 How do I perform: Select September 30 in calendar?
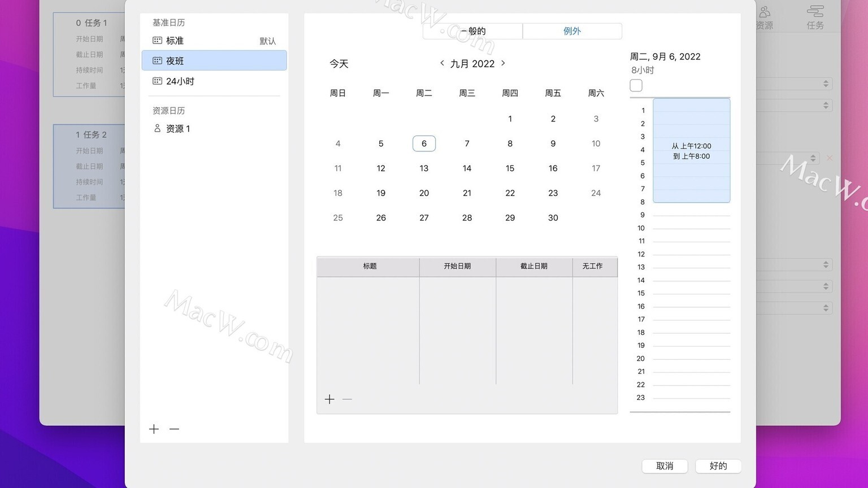pos(553,218)
